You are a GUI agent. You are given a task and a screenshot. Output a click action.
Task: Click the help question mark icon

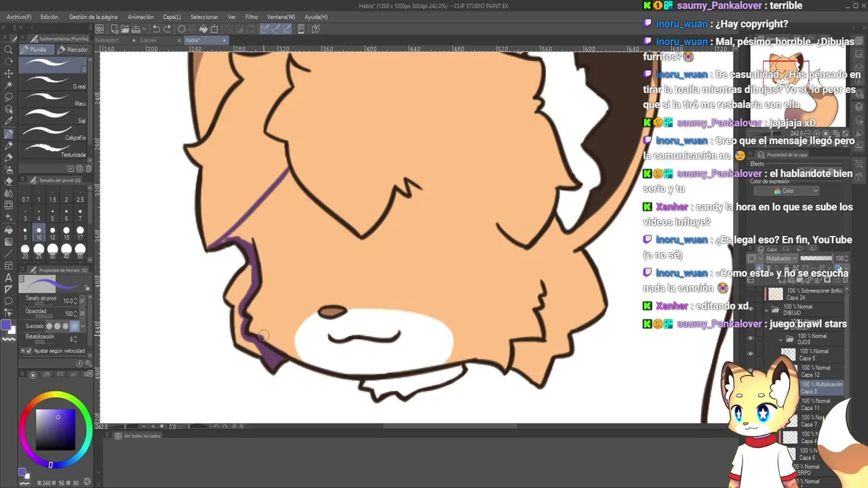click(x=315, y=29)
